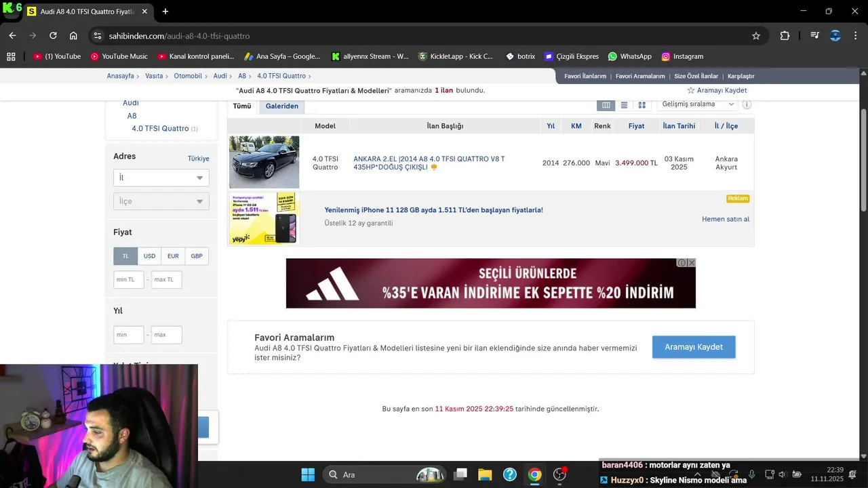Sort listings by Fiyat column header
The width and height of the screenshot is (868, 488).
pos(637,126)
